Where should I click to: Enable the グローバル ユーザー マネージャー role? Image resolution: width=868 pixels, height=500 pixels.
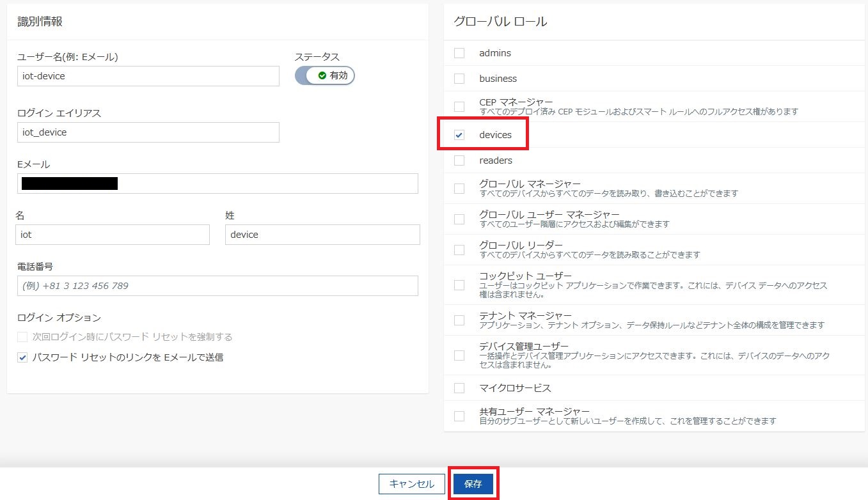click(459, 219)
